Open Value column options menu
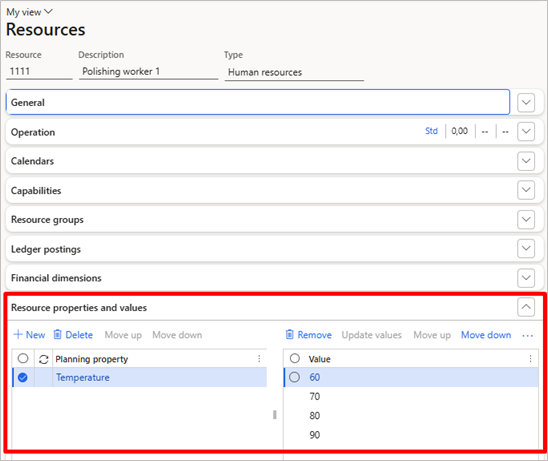Image resolution: width=548 pixels, height=461 pixels. coord(530,359)
